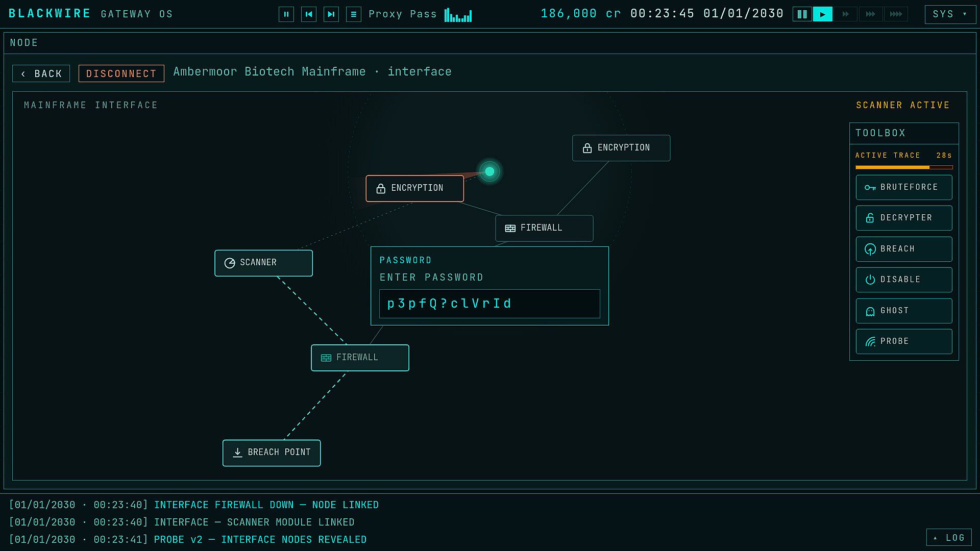Click the BLACKWIRE logo text
Viewport: 980px width, 551px height.
click(x=50, y=14)
